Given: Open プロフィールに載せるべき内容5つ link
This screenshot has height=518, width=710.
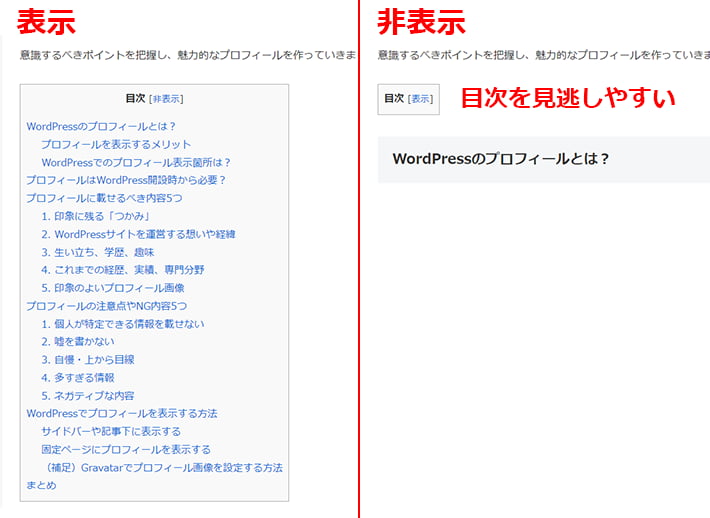Looking at the screenshot, I should click(x=104, y=198).
